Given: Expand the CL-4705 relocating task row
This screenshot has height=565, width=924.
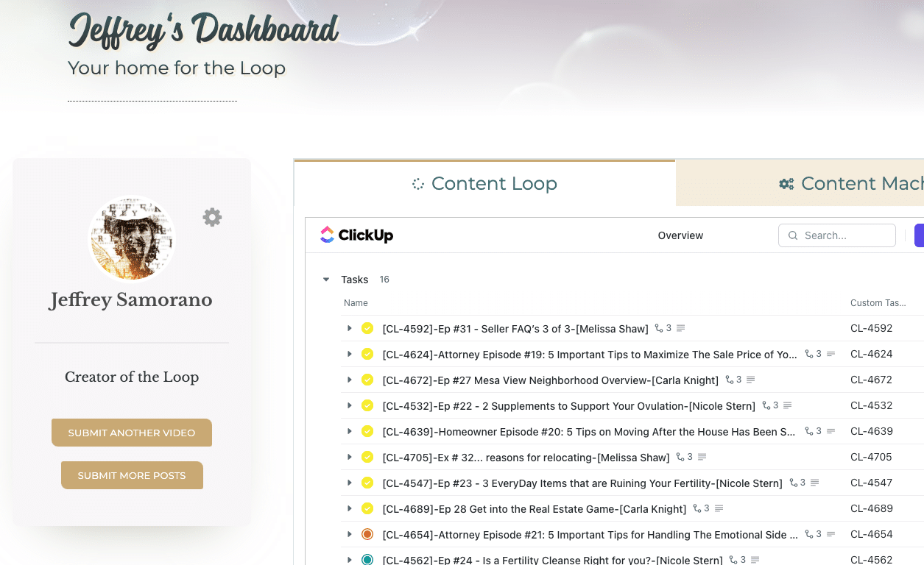Looking at the screenshot, I should 349,457.
